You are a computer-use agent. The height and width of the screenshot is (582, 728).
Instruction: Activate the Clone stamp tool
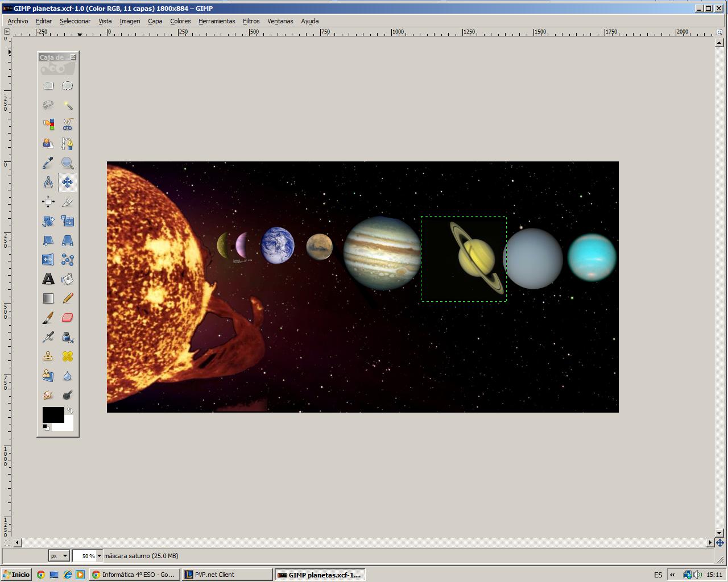click(x=48, y=356)
